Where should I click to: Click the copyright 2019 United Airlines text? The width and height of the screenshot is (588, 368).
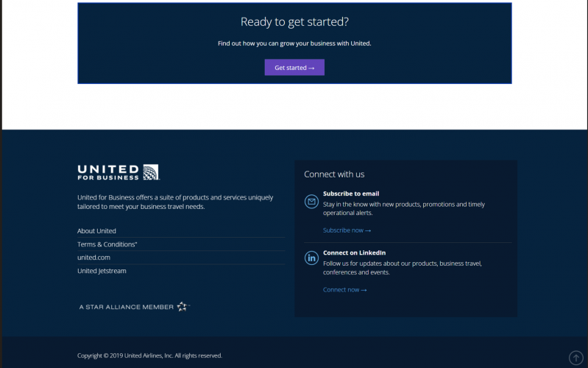click(149, 355)
